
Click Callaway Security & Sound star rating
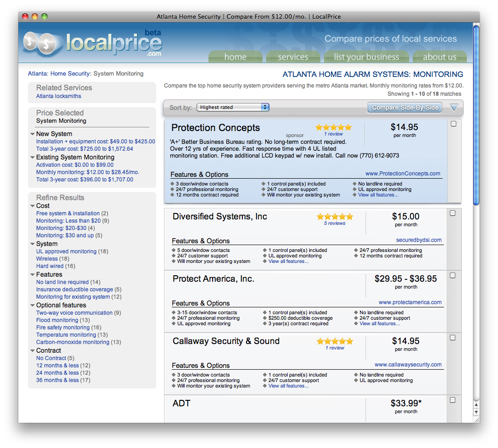click(x=335, y=341)
